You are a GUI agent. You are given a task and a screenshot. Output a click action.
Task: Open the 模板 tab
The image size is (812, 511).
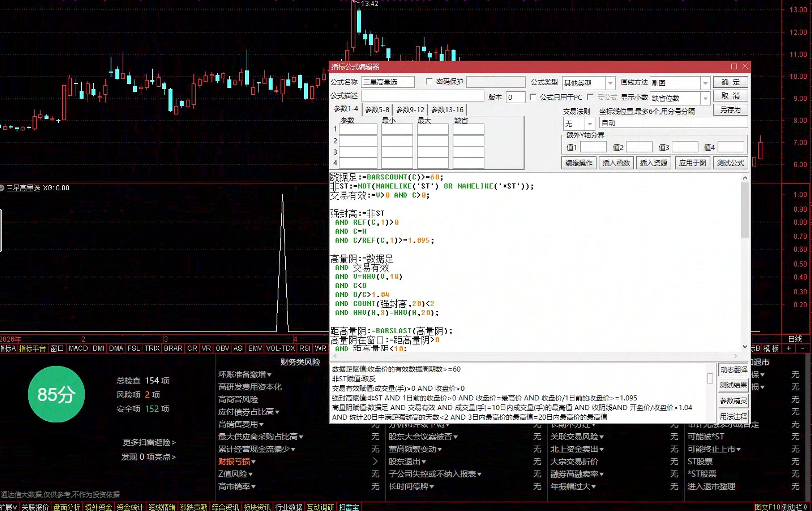point(771,348)
